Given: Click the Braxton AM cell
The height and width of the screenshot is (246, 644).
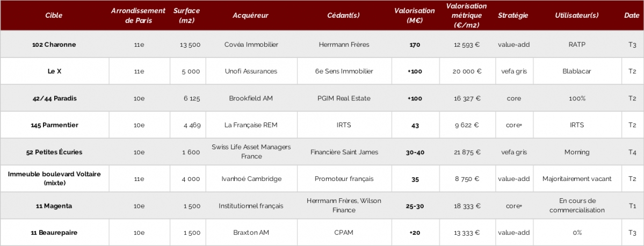Looking at the screenshot, I should click(x=251, y=233).
